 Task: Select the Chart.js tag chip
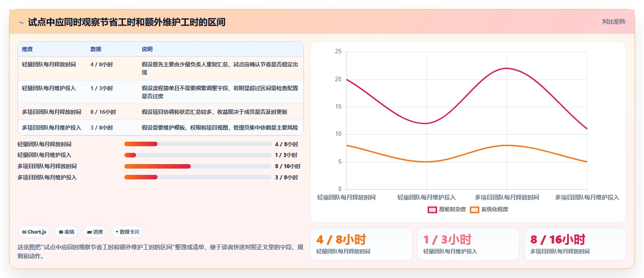35,232
